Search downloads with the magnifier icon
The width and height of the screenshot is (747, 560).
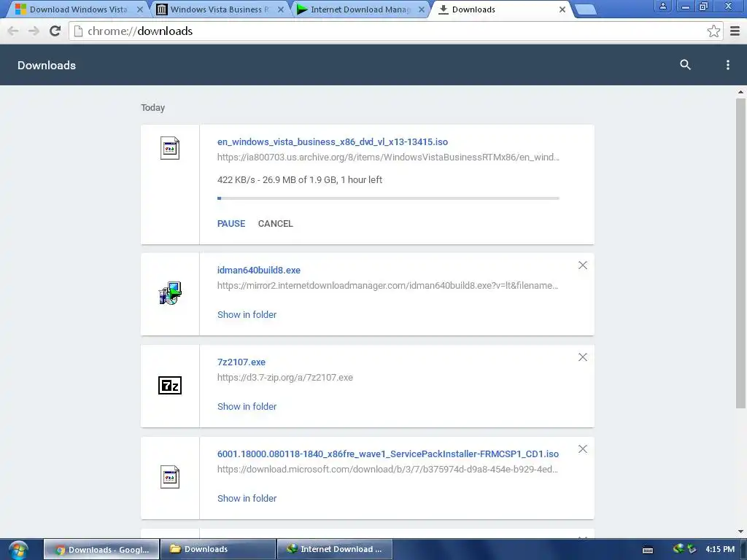[x=685, y=65]
